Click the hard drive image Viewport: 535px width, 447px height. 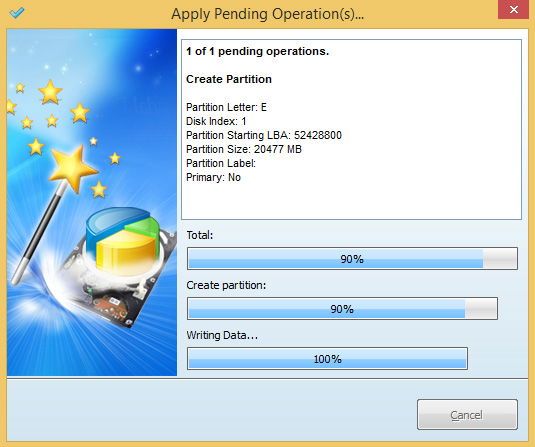[x=116, y=283]
